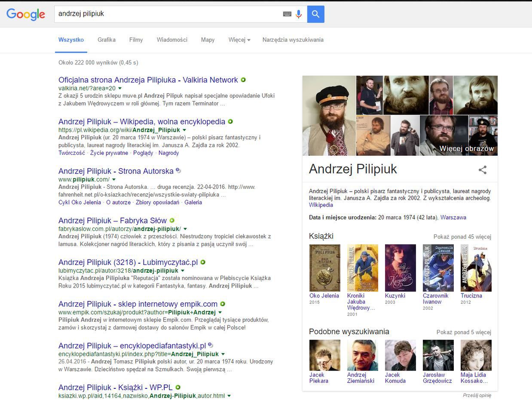532x400 pixels.
Task: Click grey badge next to encyklopediafantastyki.pl result
Action: click(211, 345)
